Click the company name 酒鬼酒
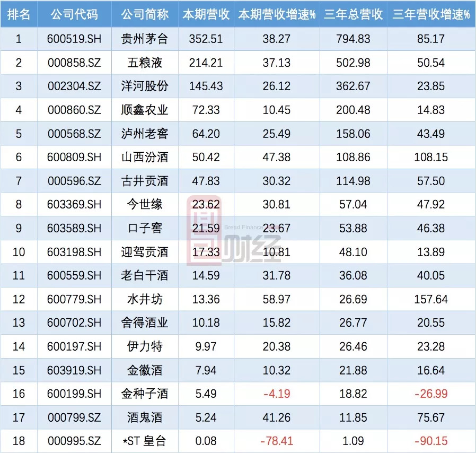476x453 pixels. click(145, 417)
